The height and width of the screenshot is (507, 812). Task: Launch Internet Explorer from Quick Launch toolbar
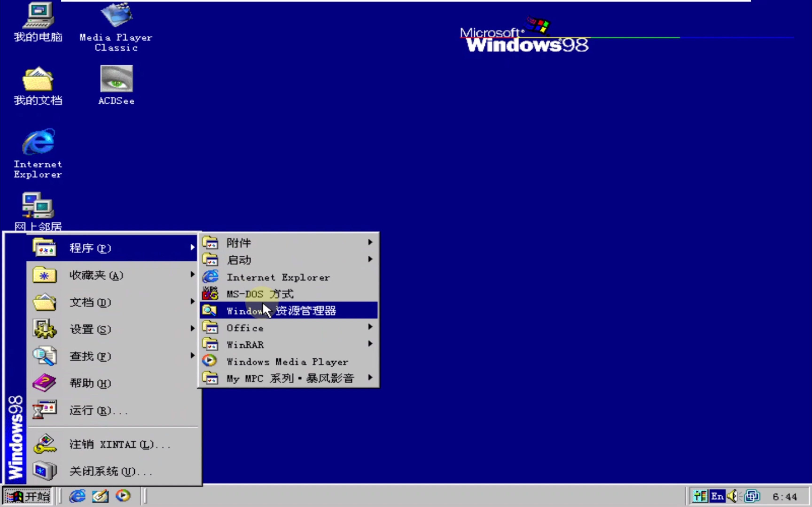[77, 496]
